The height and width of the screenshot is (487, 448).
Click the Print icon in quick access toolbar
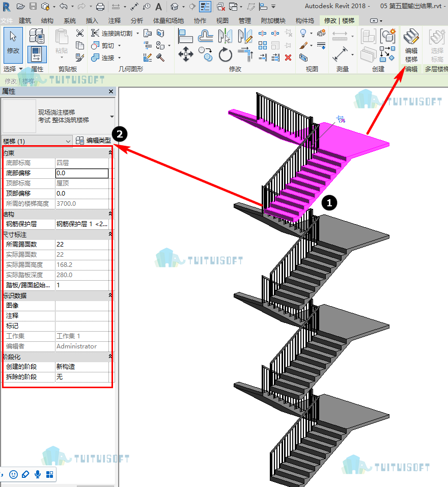[x=100, y=6]
